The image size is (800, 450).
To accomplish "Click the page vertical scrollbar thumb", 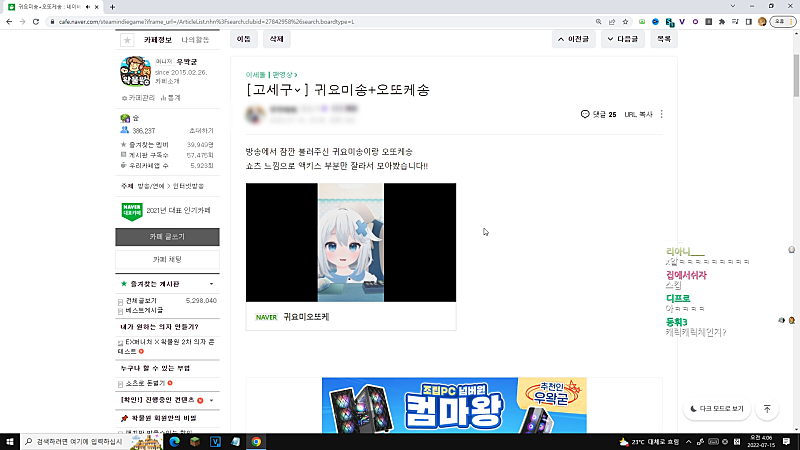I will 796,74.
